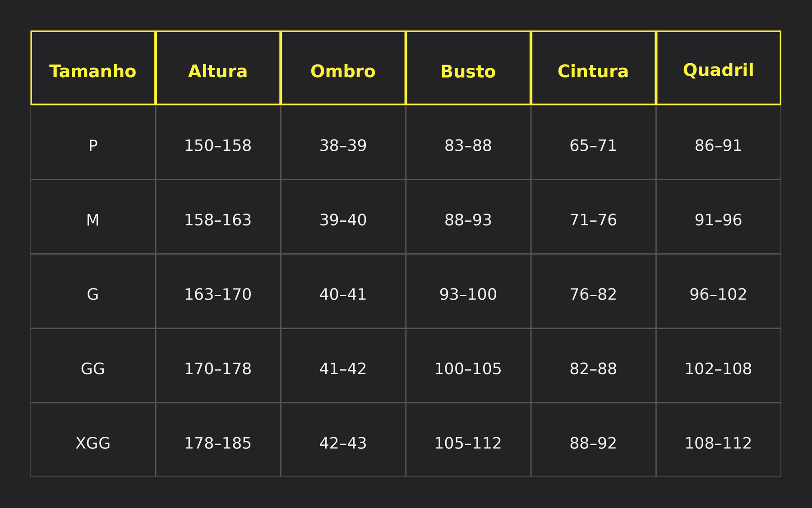Click the 82–88 waist value
This screenshot has width=812, height=508.
(593, 369)
